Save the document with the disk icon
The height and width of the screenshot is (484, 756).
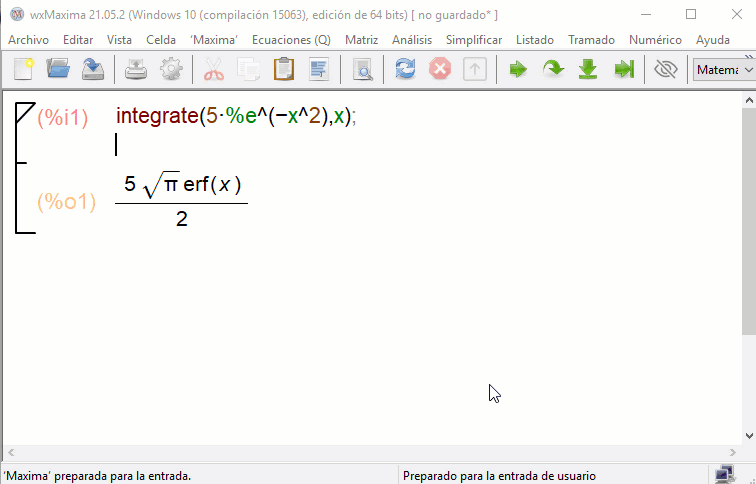93,69
